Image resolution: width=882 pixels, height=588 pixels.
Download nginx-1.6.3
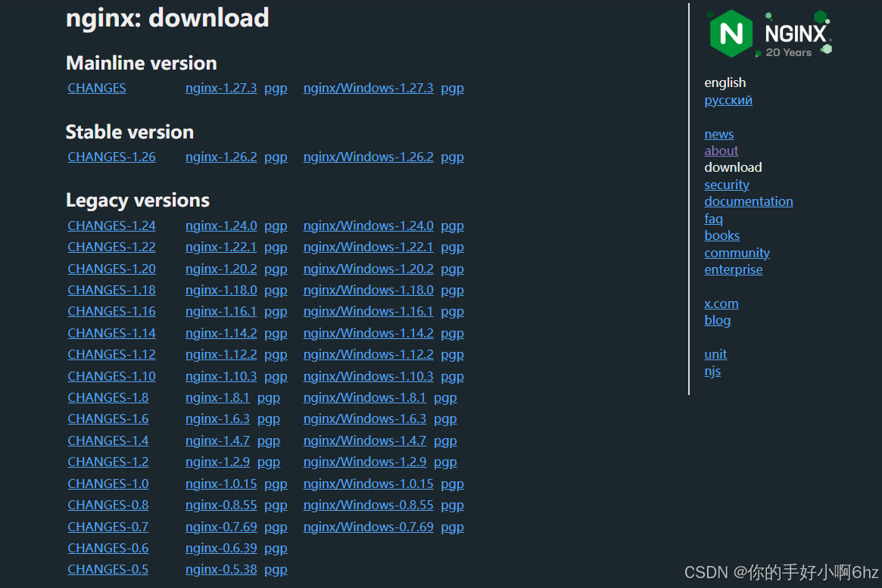coord(218,418)
